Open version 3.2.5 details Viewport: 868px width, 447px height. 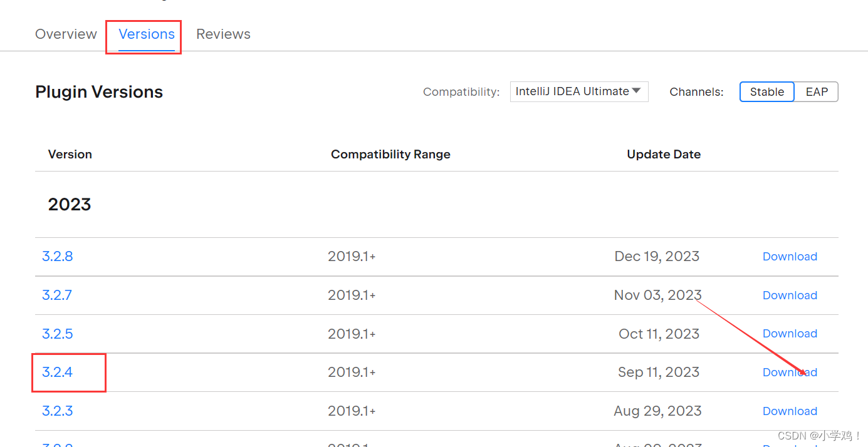point(58,334)
